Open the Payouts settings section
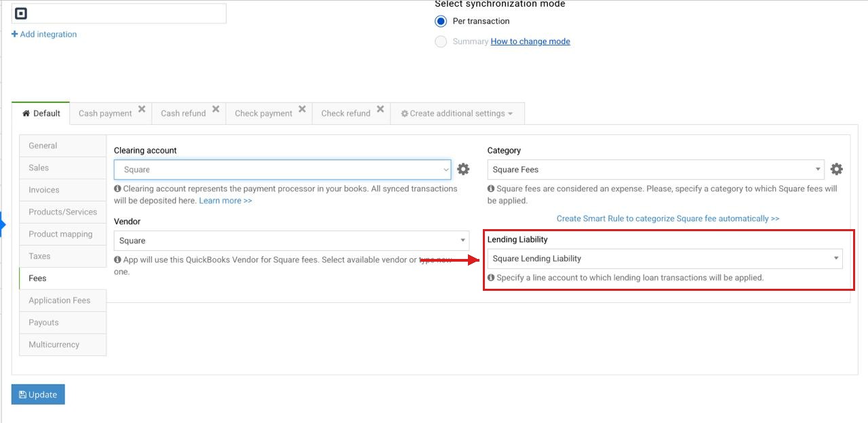This screenshot has width=868, height=423. pyautogui.click(x=63, y=322)
